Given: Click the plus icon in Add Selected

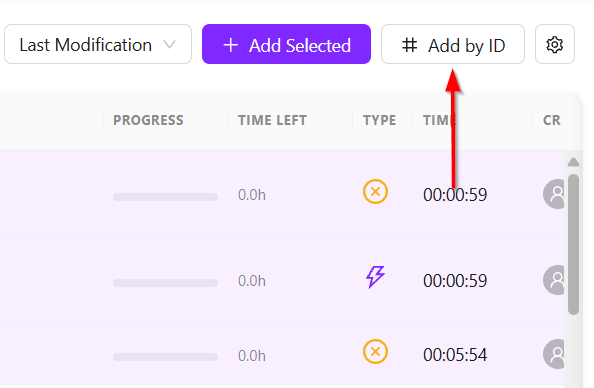Looking at the screenshot, I should click(x=231, y=45).
